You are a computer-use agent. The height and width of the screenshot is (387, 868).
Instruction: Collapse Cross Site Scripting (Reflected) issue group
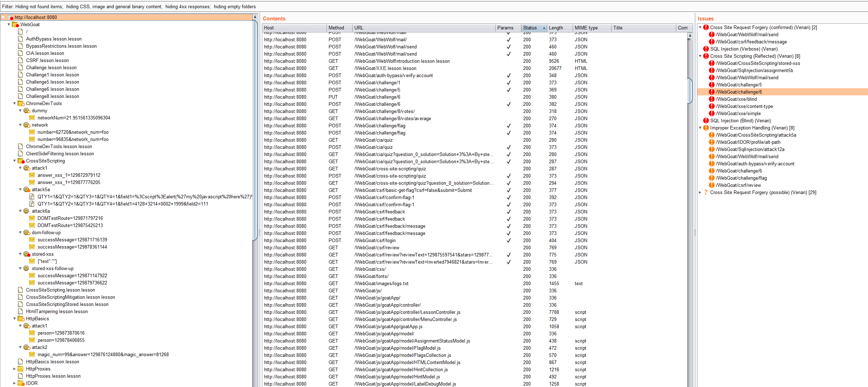700,56
